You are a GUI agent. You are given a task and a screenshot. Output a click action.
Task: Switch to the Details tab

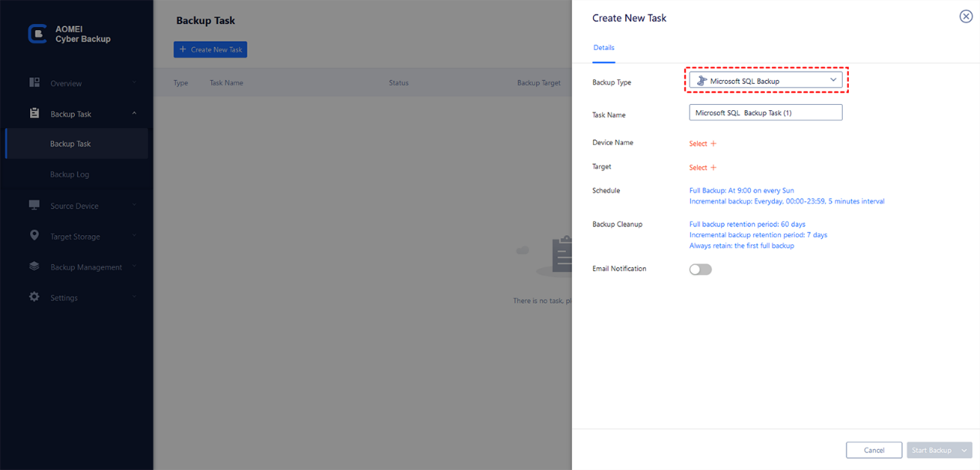[x=604, y=48]
